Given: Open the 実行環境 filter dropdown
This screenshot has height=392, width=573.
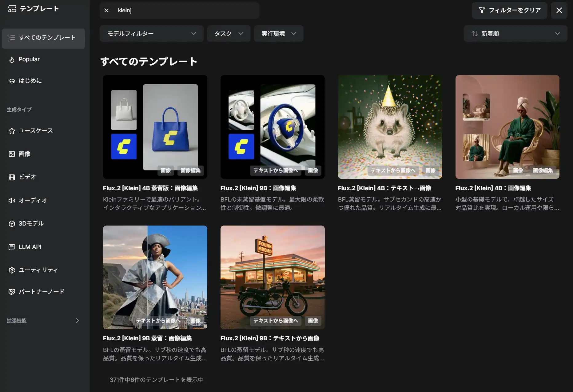Looking at the screenshot, I should pyautogui.click(x=278, y=34).
